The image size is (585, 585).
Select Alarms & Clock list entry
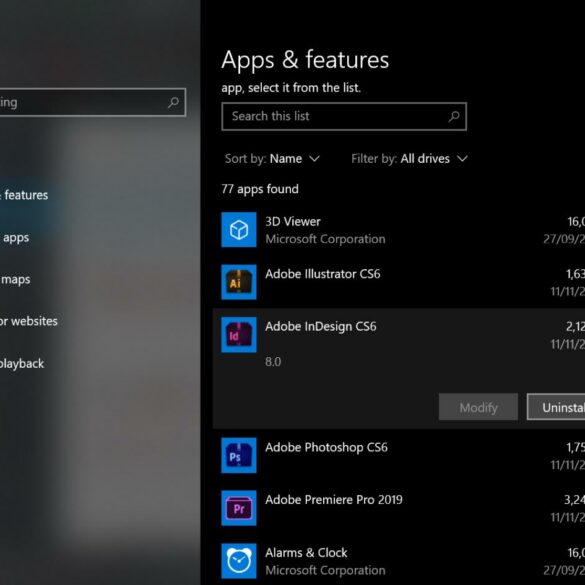coord(399,561)
